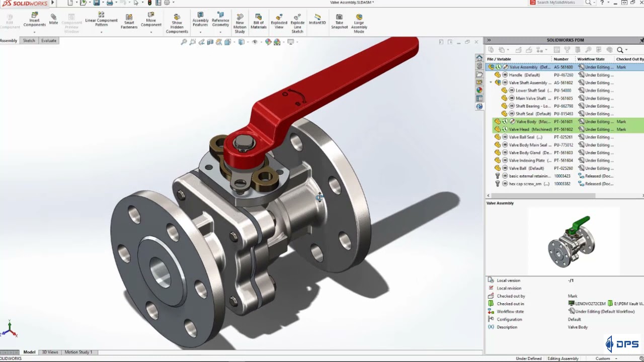Click the Explode Line Sketch tool
The image size is (644, 362).
(x=297, y=24)
